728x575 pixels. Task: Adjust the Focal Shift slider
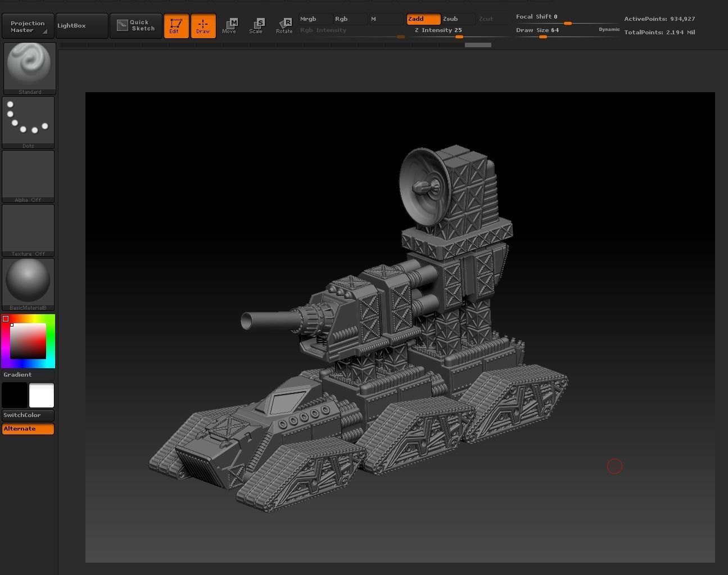(567, 19)
